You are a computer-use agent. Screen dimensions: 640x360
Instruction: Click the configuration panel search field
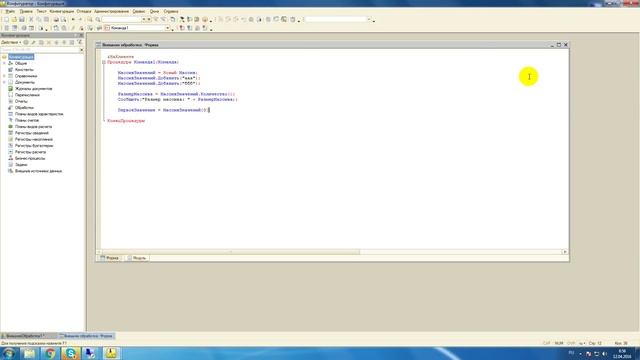[40, 50]
